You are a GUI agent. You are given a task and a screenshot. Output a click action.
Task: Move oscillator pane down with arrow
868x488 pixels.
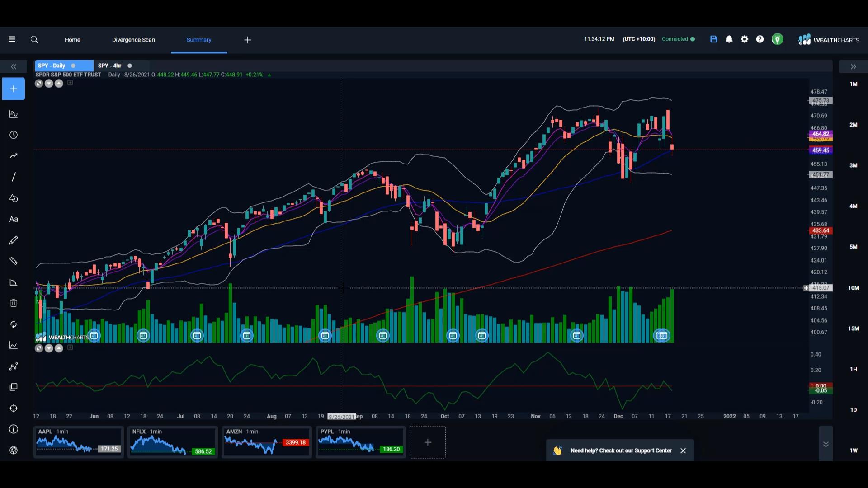[x=49, y=348]
